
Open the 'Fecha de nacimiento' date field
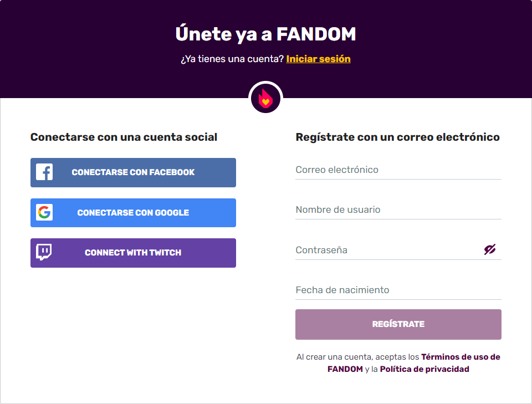pos(398,290)
